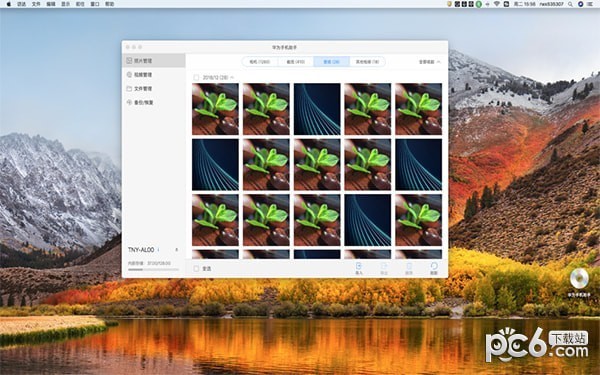Select the blue wave wallpaper in the third row
The image size is (600, 375).
click(368, 220)
